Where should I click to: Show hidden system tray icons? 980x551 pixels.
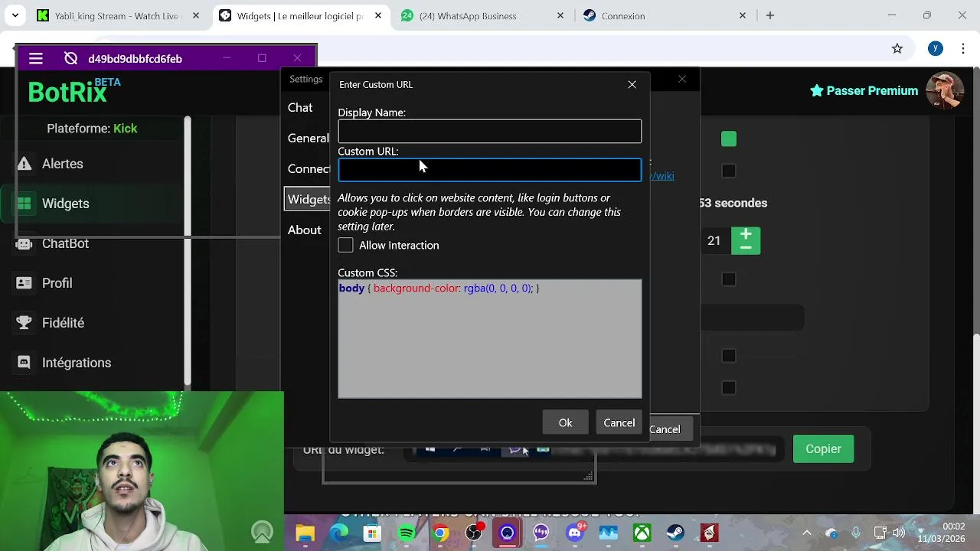[806, 533]
